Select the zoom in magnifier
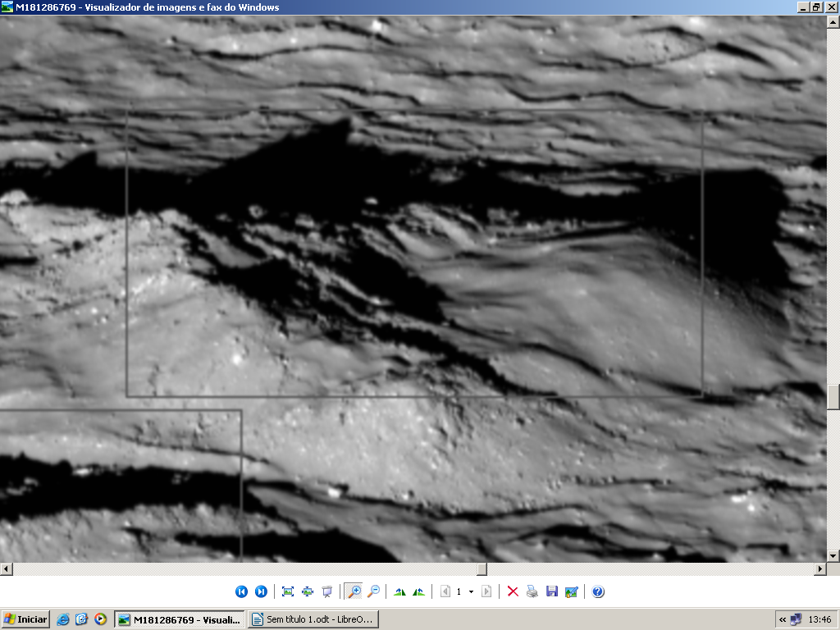Image resolution: width=840 pixels, height=630 pixels. pyautogui.click(x=354, y=591)
